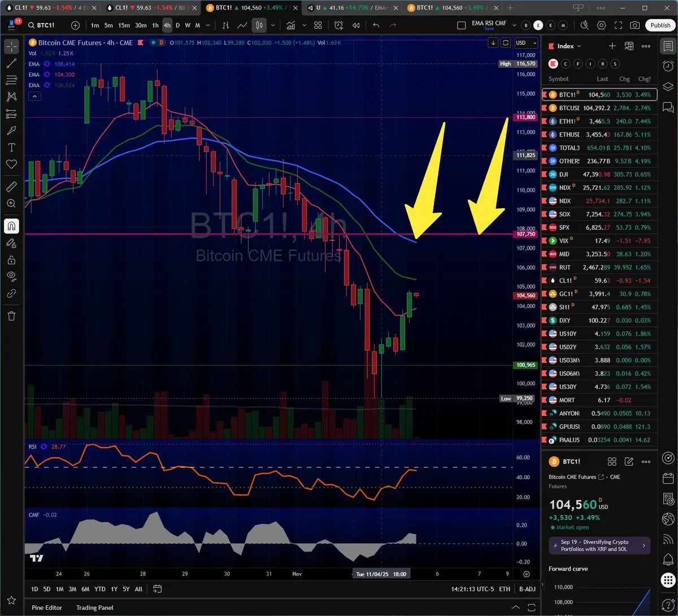The height and width of the screenshot is (616, 678).
Task: Undo the last chart action
Action: point(376,25)
